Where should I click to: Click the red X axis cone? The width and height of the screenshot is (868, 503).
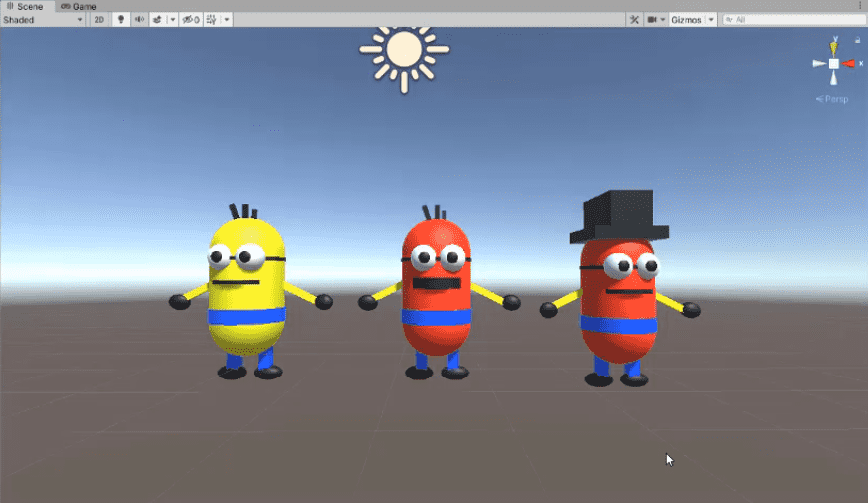click(x=848, y=63)
